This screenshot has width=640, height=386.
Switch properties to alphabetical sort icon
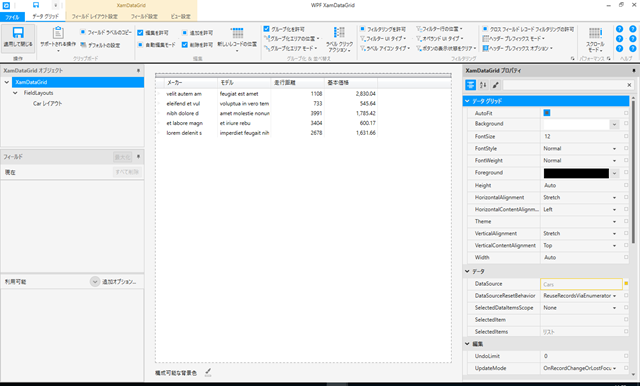click(483, 85)
